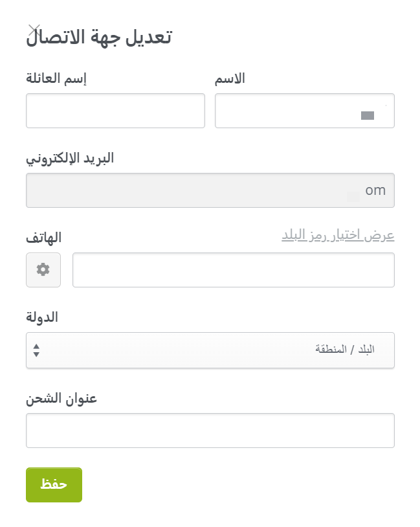Click the الهاتف field label
Screen dimensions: 420x527
pos(43,238)
